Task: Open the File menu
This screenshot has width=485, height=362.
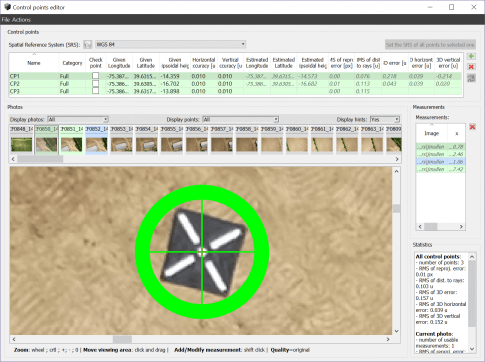Action: (x=6, y=20)
